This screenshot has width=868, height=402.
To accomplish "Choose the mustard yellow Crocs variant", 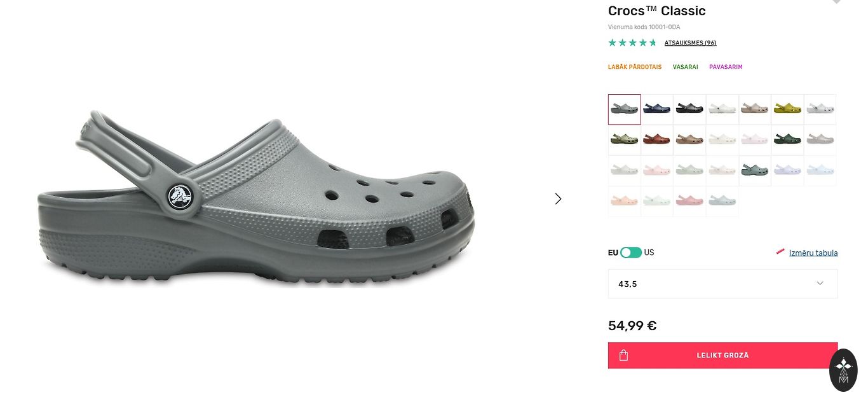I will (787, 109).
